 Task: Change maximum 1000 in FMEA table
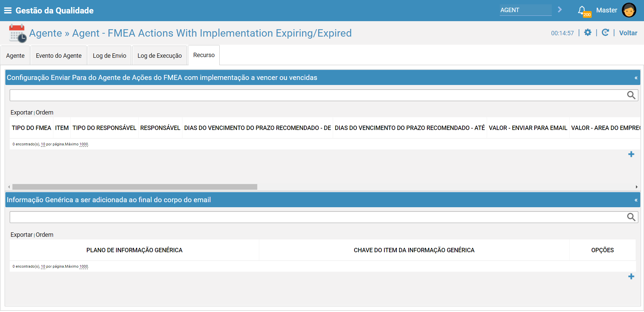(84, 144)
